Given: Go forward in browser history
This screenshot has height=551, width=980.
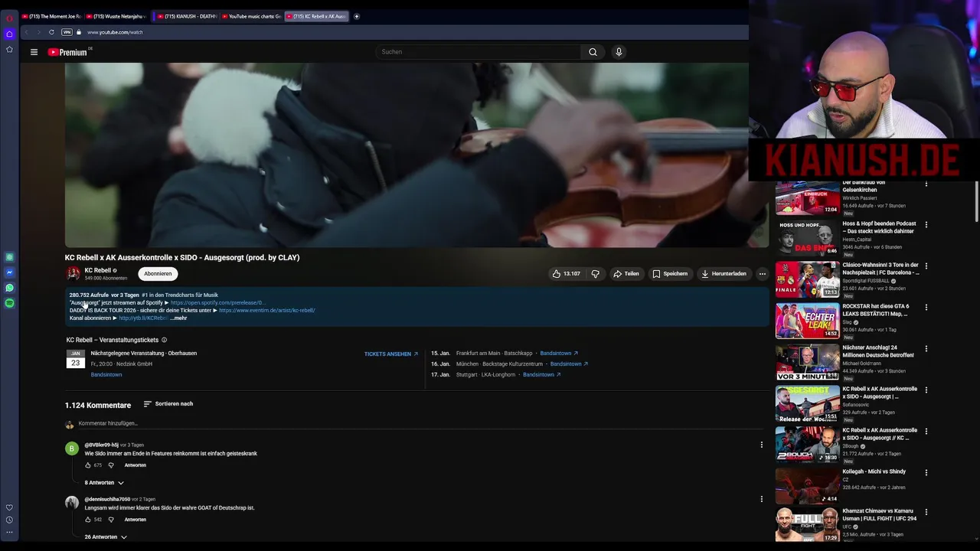Looking at the screenshot, I should [38, 32].
